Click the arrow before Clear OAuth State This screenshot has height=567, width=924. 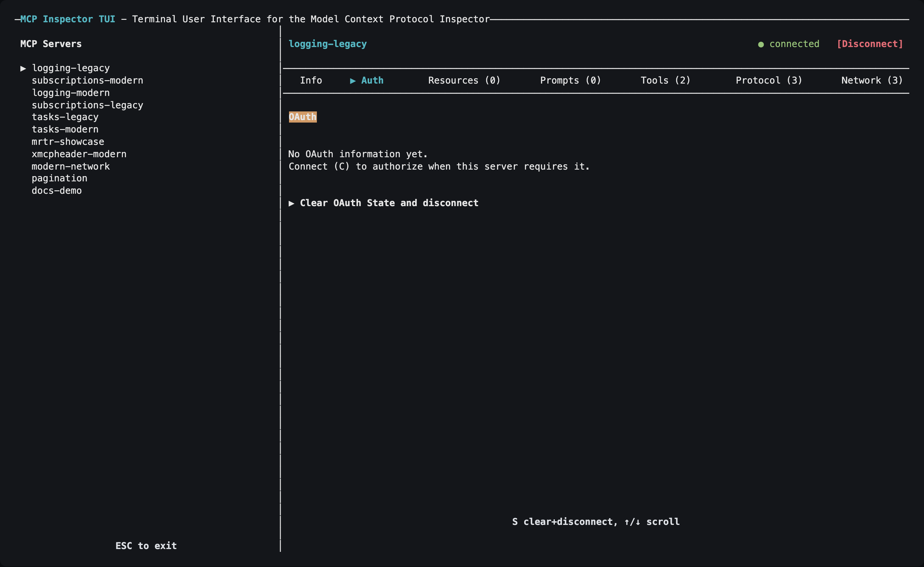click(x=291, y=203)
